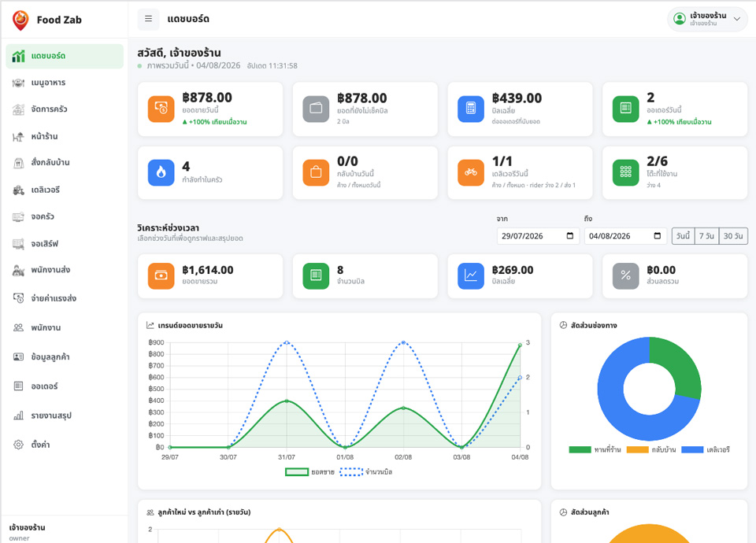756x543 pixels.
Task: Open the แดชบอร์ด sidebar item
Action: [x=65, y=56]
